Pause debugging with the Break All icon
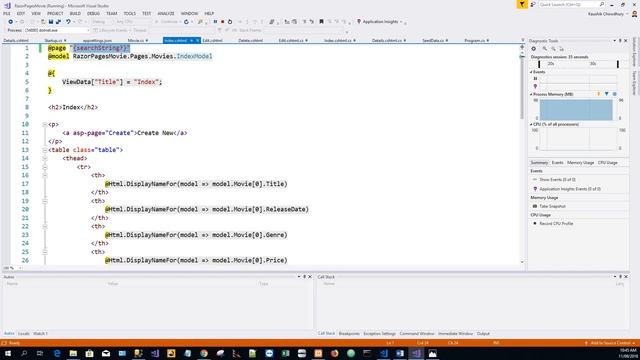Viewport: 640px width, 360px height. [215, 22]
